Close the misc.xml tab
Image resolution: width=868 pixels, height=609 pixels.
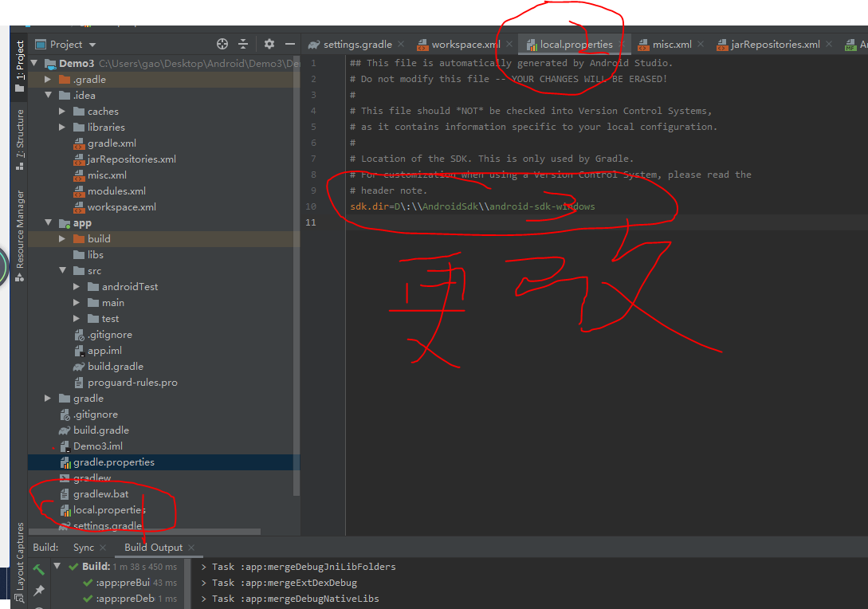pos(701,45)
